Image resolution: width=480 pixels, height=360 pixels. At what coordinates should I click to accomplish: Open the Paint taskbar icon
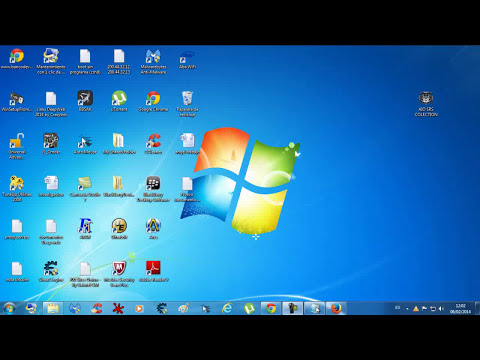183,308
